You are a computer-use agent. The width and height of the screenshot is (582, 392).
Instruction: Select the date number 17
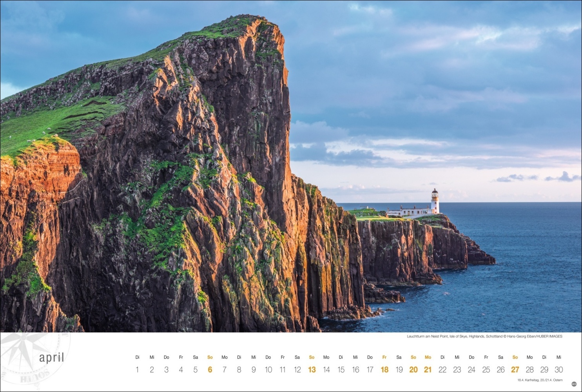(370, 370)
